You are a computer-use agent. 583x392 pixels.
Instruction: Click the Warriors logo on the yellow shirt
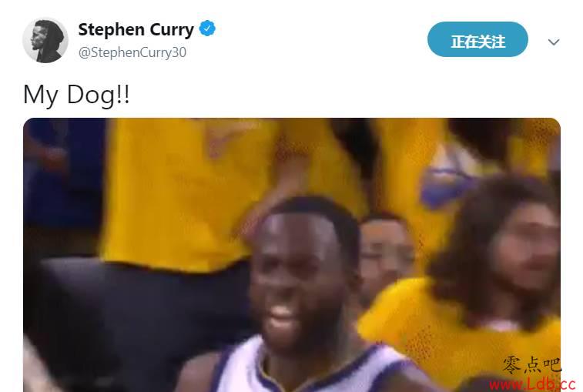446,183
